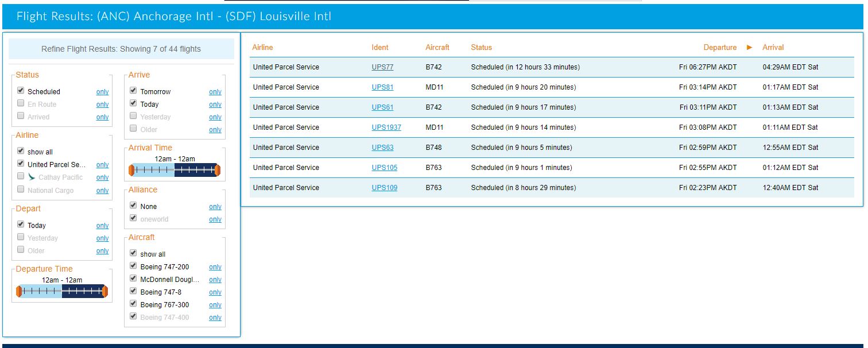The image size is (868, 348).
Task: Click 'only' link next to Arrive Today
Action: (215, 105)
